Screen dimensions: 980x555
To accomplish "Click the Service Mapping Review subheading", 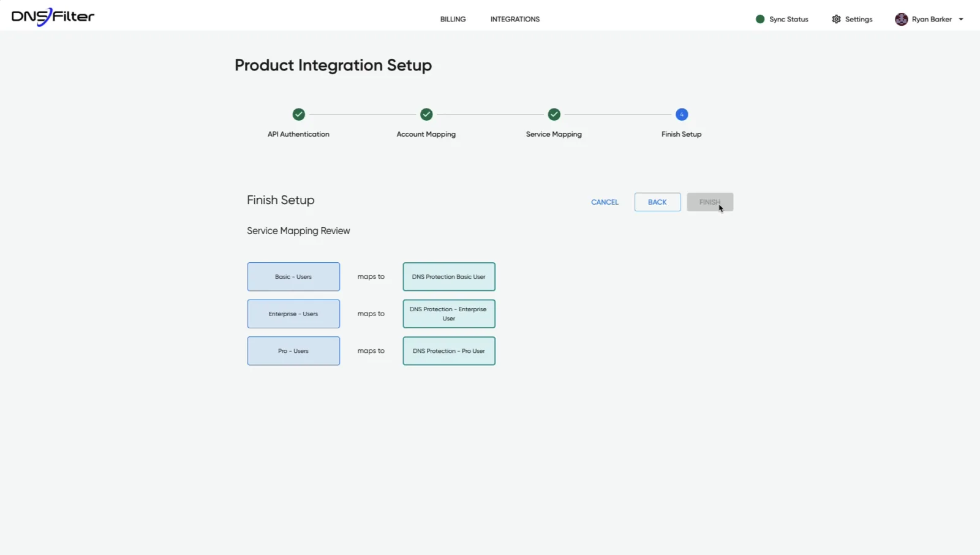I will [298, 231].
